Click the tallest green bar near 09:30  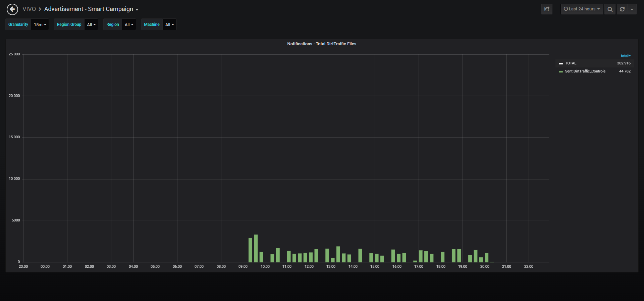(256, 248)
